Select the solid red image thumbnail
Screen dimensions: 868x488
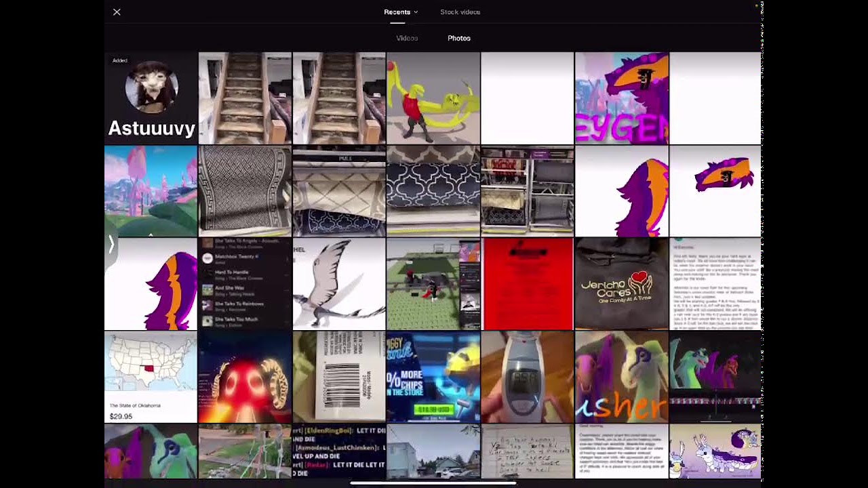pyautogui.click(x=527, y=284)
